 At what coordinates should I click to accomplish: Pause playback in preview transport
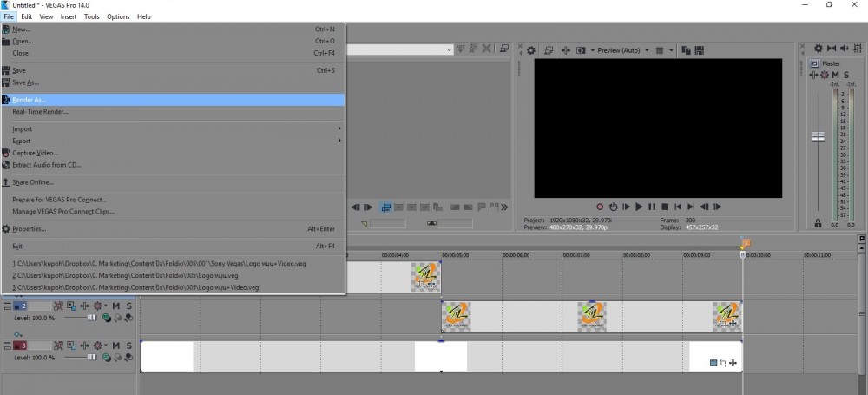[x=652, y=207]
